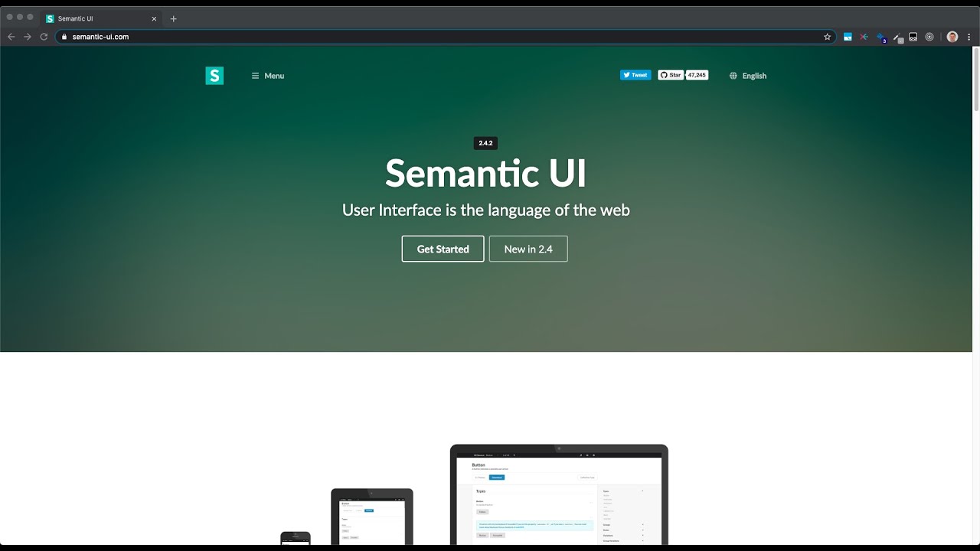Open the 47,245 stargazers count link
Image resolution: width=980 pixels, height=551 pixels.
(x=697, y=75)
